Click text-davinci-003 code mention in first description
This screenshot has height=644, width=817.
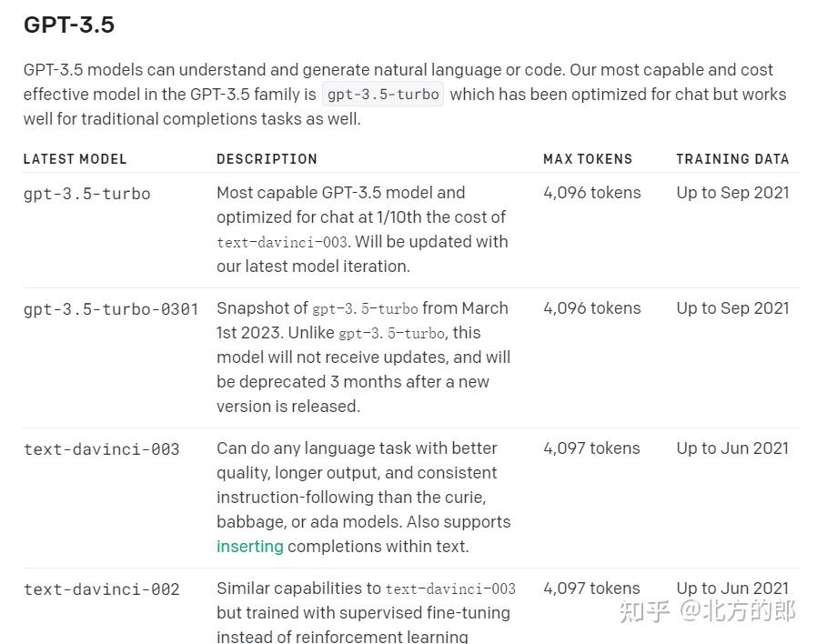(283, 242)
